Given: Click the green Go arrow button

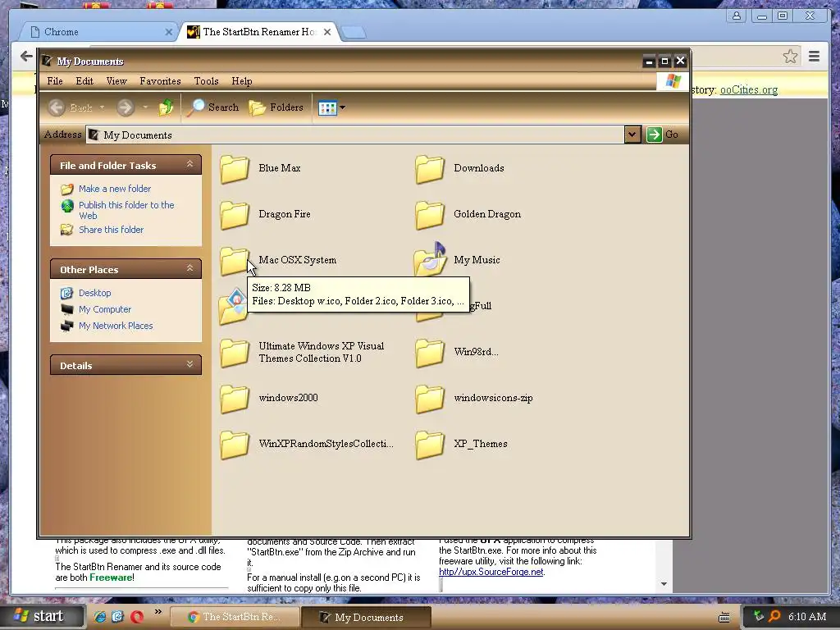Looking at the screenshot, I should pyautogui.click(x=654, y=135).
